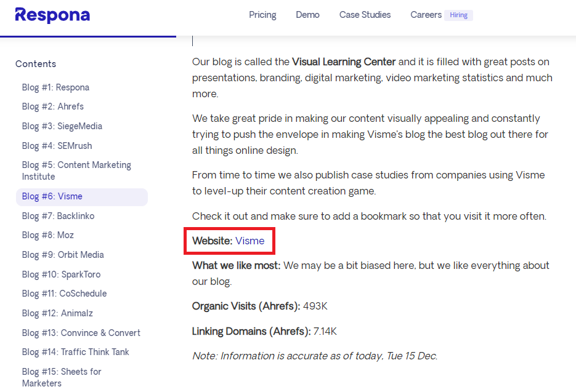Jump to Blog #7: Backlinko

click(x=58, y=216)
